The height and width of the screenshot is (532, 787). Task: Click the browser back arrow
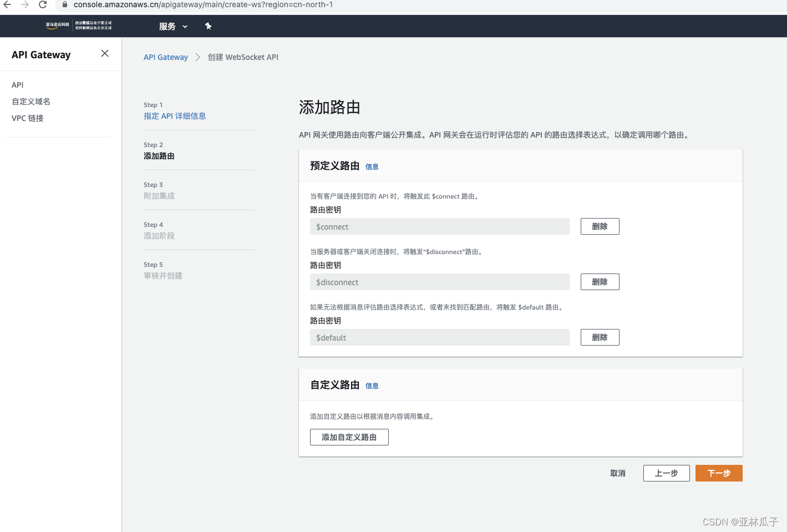point(7,4)
